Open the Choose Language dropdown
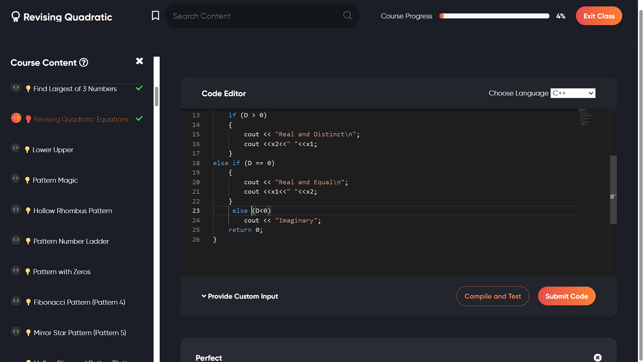Viewport: 644px width, 362px height. tap(573, 93)
